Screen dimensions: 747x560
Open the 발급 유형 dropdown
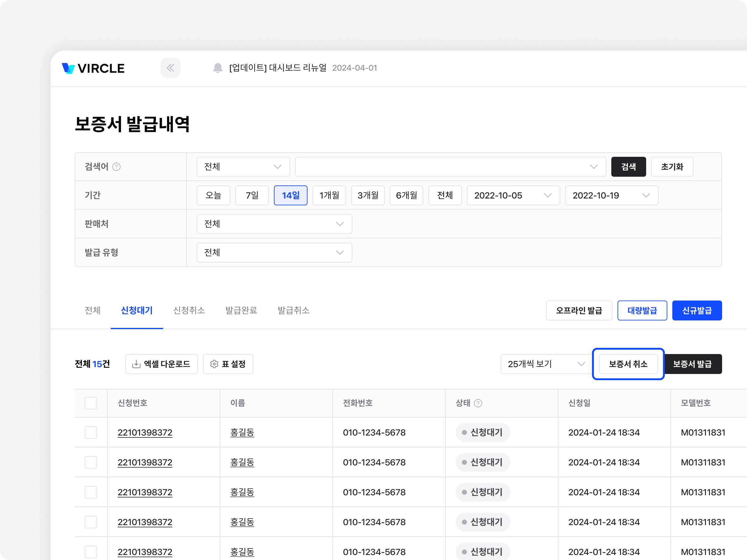(x=274, y=253)
